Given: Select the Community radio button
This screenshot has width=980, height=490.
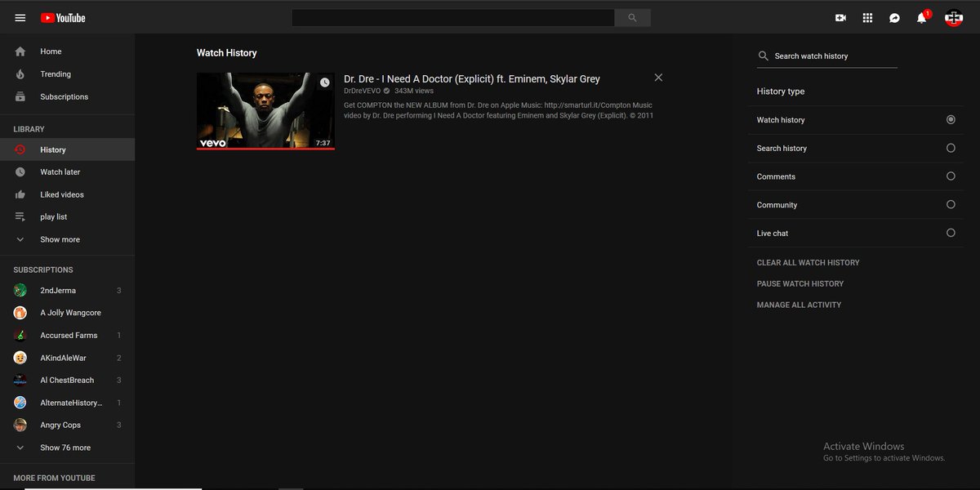Looking at the screenshot, I should (951, 204).
